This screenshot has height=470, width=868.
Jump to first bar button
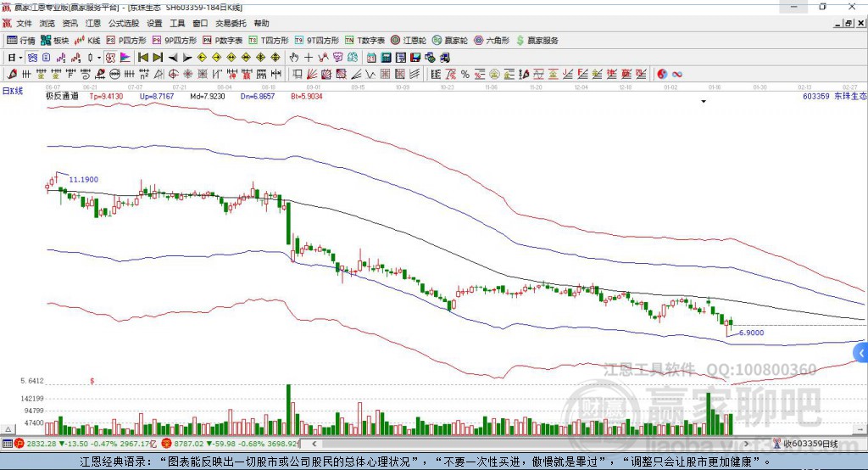tap(142, 58)
